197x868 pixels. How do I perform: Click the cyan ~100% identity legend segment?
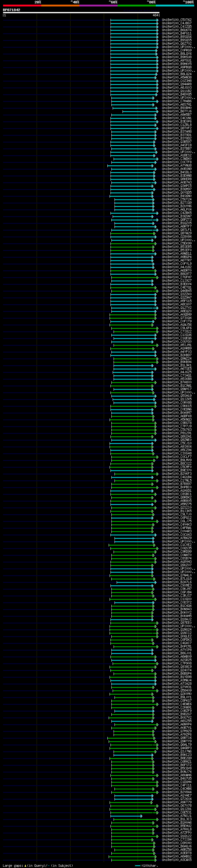pyautogui.click(x=175, y=6)
